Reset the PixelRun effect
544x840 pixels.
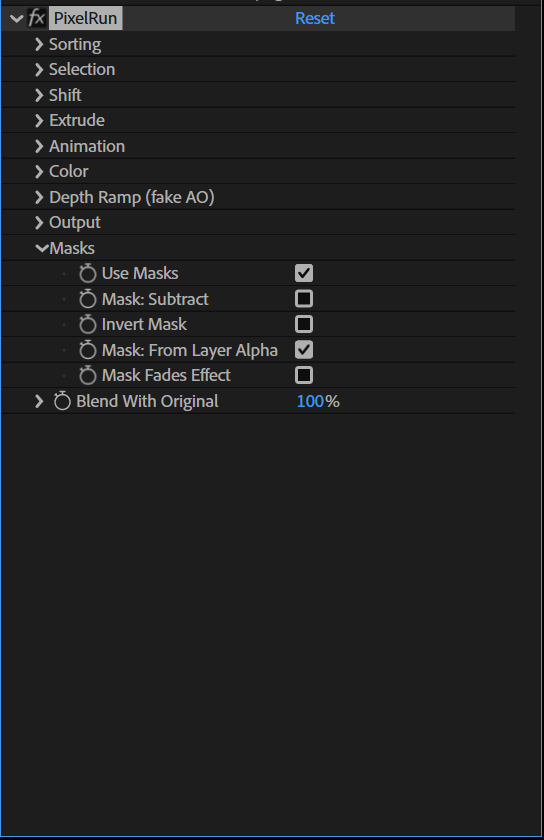coord(315,18)
